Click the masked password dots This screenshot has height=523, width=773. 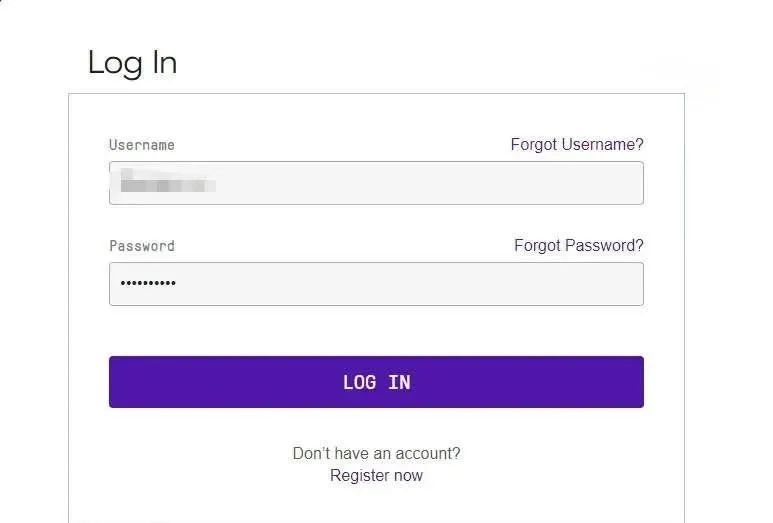pyautogui.click(x=148, y=284)
